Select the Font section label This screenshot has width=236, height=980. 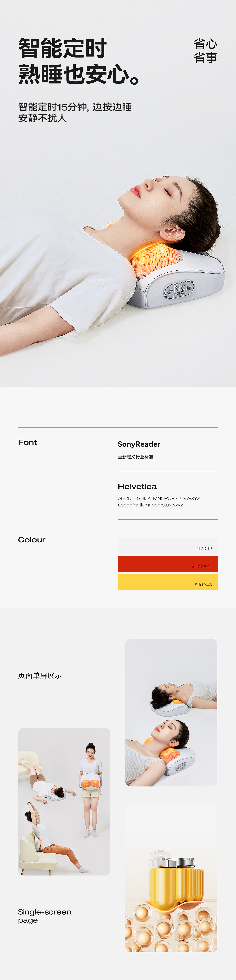pyautogui.click(x=28, y=442)
